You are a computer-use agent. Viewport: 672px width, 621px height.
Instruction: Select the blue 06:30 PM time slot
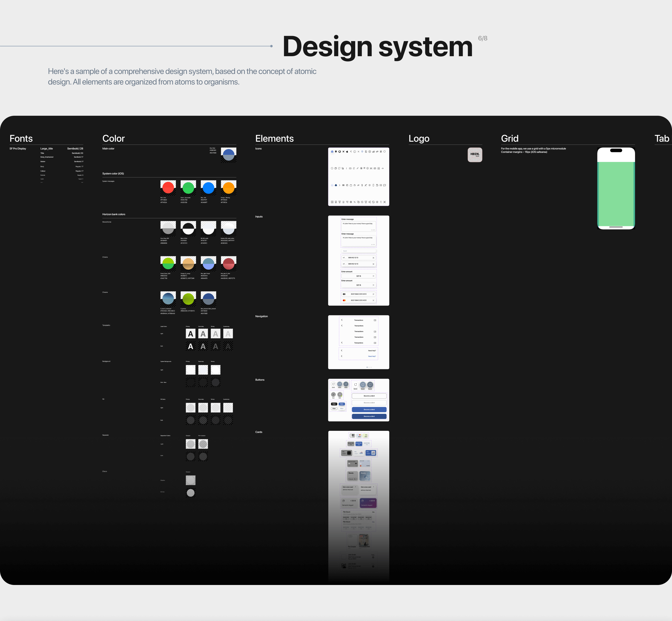359,444
